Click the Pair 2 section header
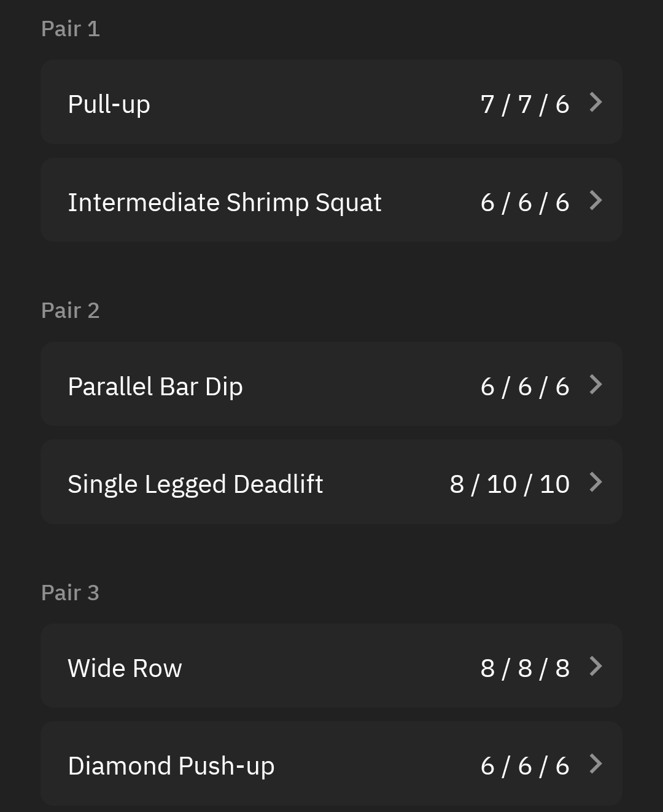 pos(70,311)
